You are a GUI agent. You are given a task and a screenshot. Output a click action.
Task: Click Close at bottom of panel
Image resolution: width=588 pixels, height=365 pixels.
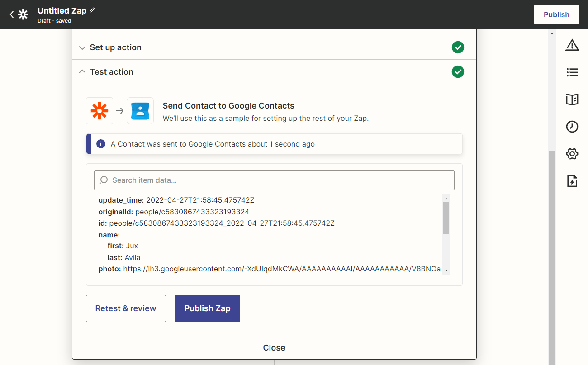click(x=274, y=348)
